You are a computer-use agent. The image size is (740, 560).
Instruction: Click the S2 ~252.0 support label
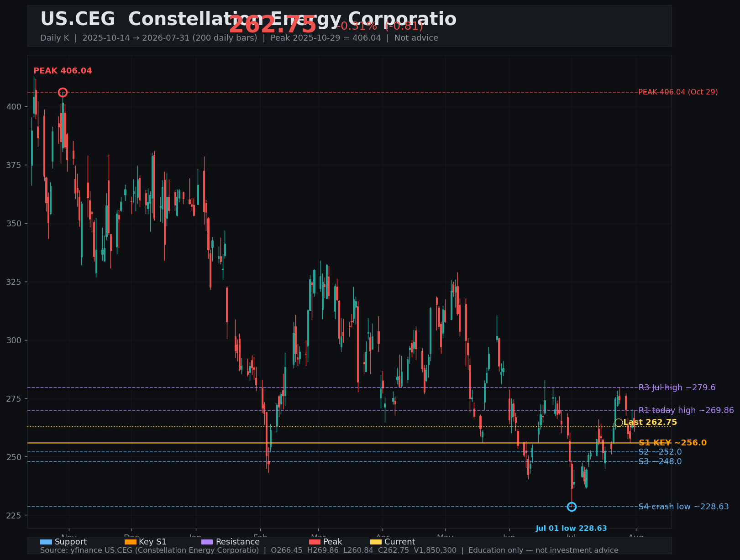[x=660, y=452]
